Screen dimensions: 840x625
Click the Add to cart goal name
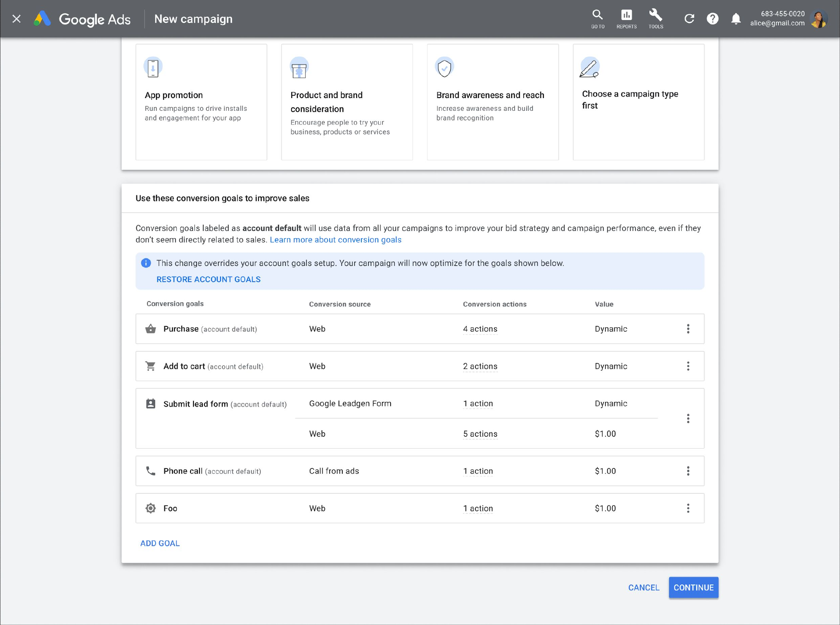click(184, 366)
